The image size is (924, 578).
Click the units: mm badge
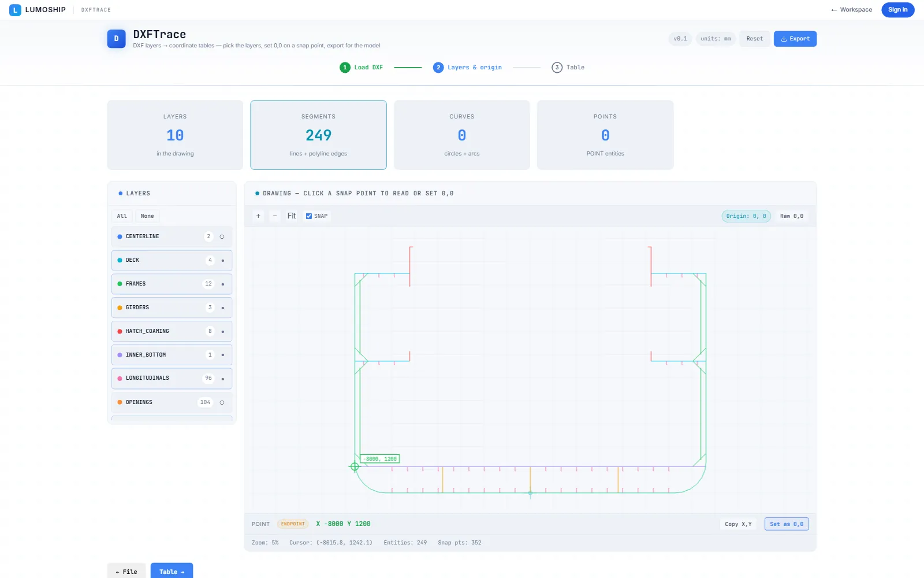click(x=716, y=39)
